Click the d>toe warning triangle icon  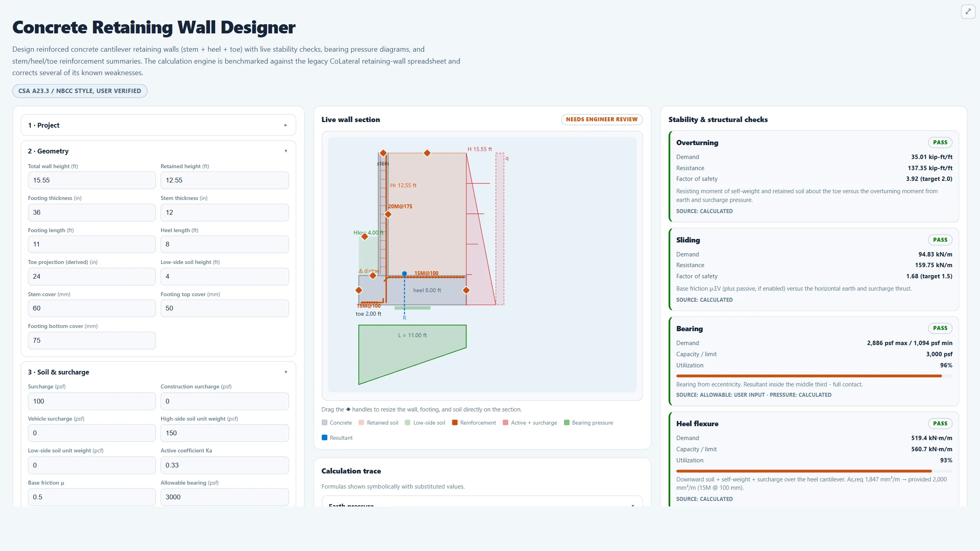tap(361, 271)
